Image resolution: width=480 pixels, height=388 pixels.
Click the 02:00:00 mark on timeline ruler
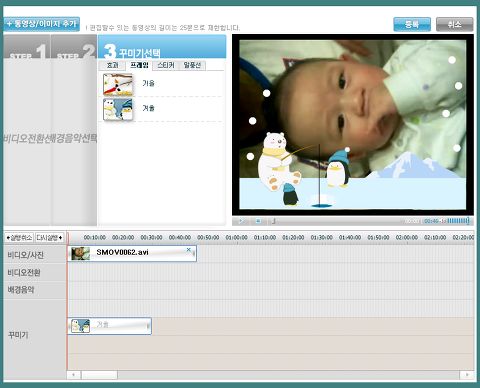tap(407, 238)
